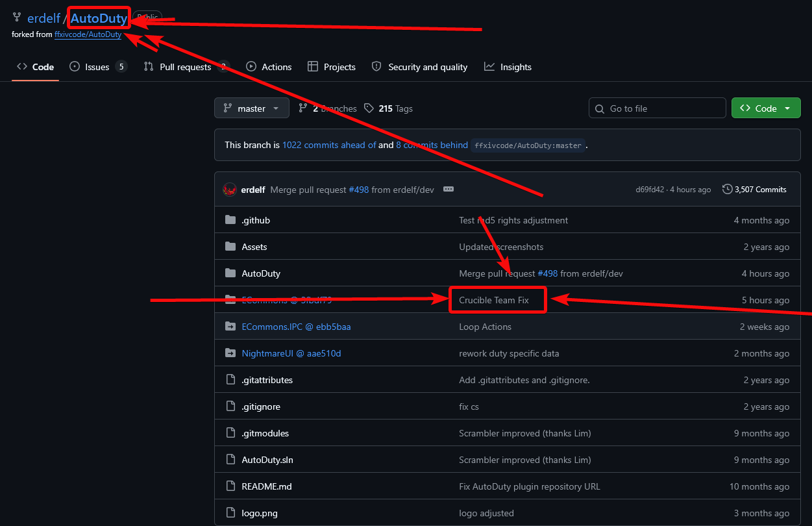
Task: Open the ffxivcode/AutoDuty fork source link
Action: (x=88, y=34)
